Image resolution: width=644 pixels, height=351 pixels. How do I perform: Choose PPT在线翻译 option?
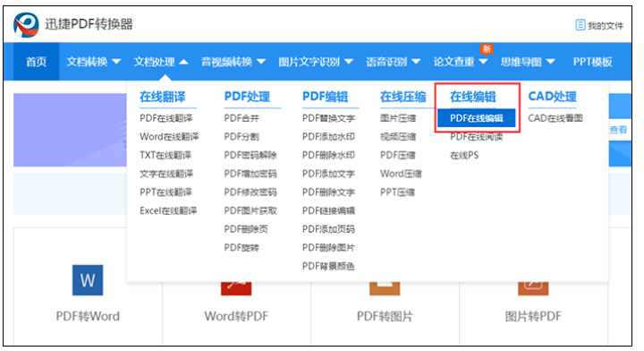pos(165,193)
